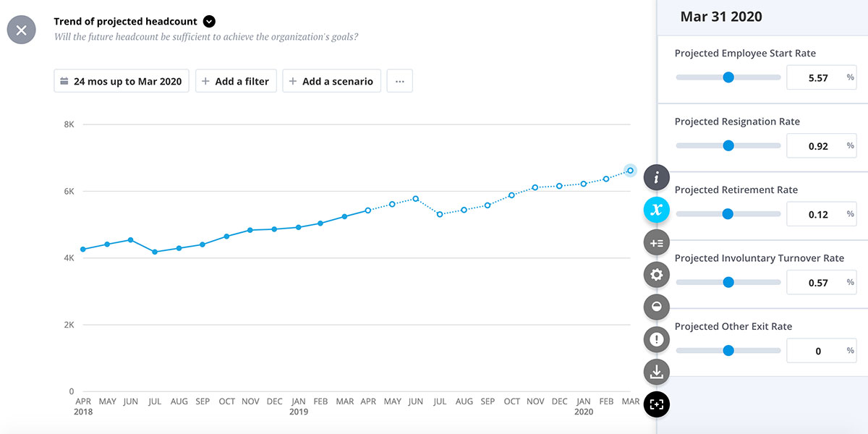Click Projected Retirement Rate value field
Viewport: 868px width, 434px height.
[x=821, y=214]
